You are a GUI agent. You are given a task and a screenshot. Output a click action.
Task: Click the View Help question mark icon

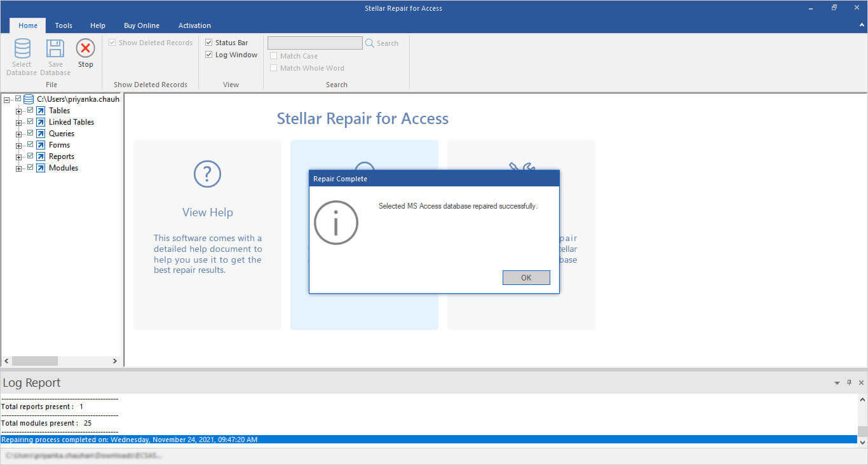click(x=207, y=174)
